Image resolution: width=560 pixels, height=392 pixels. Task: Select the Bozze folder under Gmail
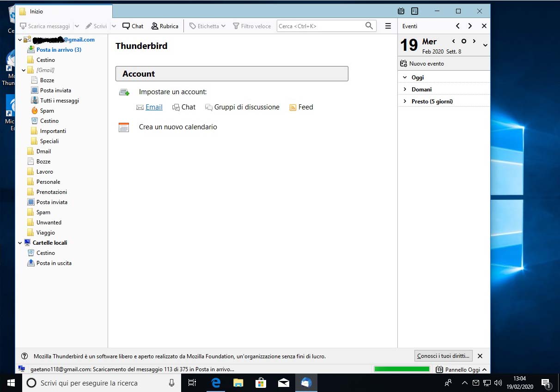47,80
